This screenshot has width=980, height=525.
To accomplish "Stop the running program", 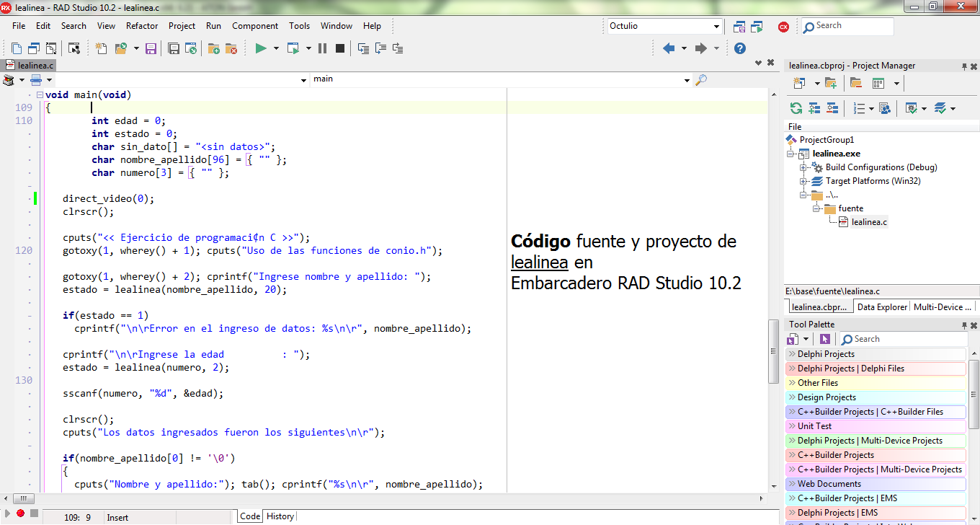I will click(x=340, y=48).
